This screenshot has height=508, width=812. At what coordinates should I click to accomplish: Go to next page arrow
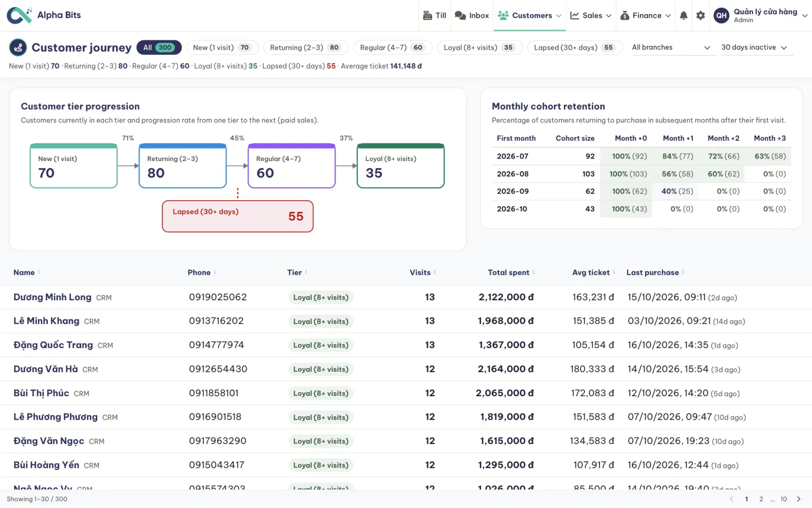799,499
